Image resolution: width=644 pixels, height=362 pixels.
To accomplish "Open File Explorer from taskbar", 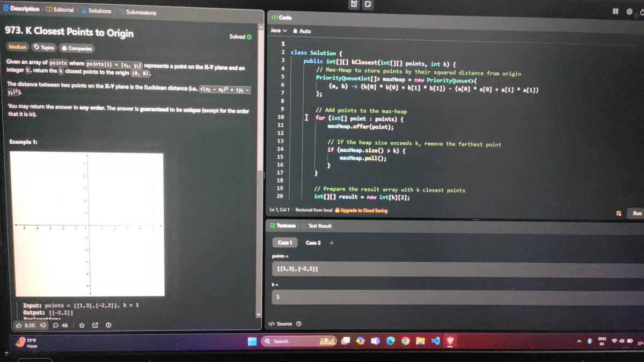I will [421, 341].
